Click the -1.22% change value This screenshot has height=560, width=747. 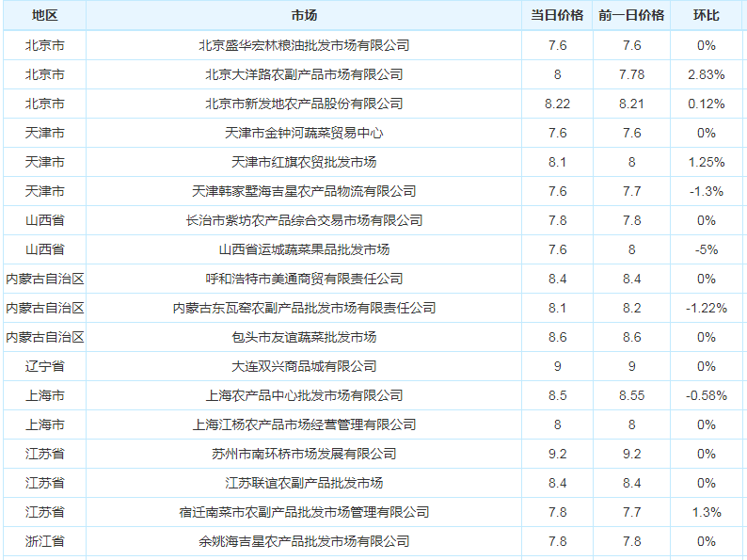click(707, 308)
